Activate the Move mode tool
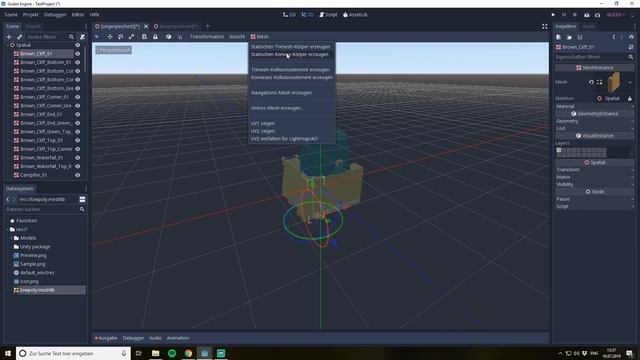Viewport: 640px width, 360px height. (x=110, y=37)
